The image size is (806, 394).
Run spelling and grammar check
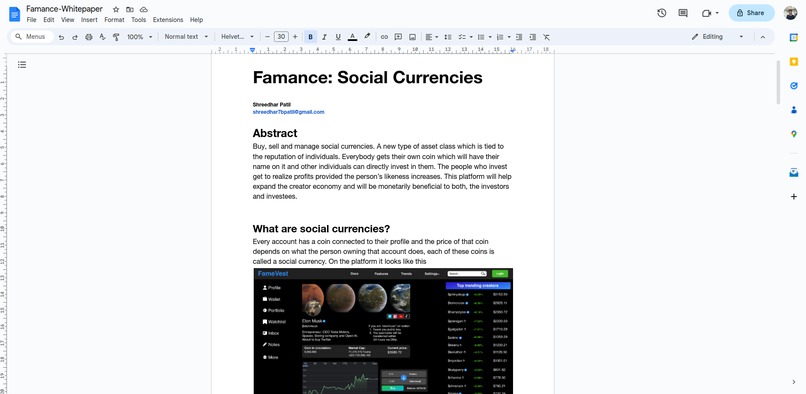102,37
